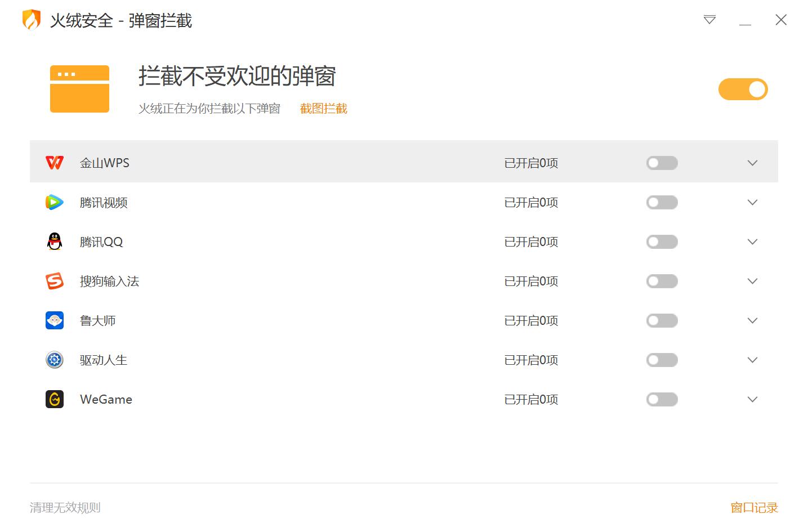Expand the 搜狗输入法 row details
The width and height of the screenshot is (808, 532).
[752, 281]
